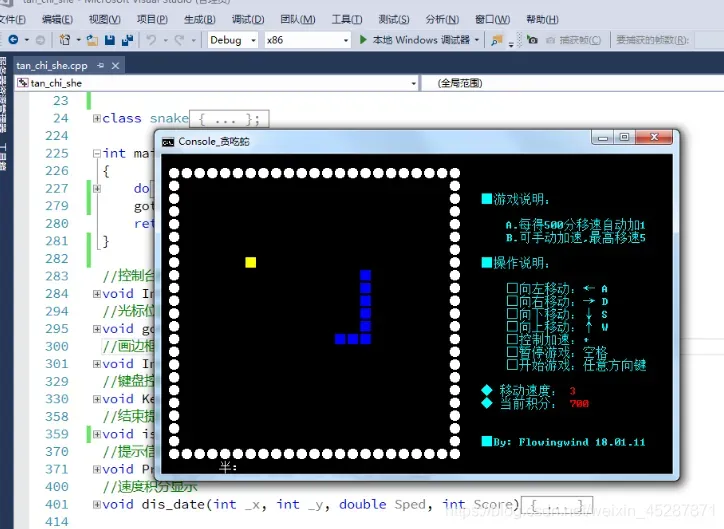The width and height of the screenshot is (724, 529).
Task: Open the 工具(T) menu
Action: 346,19
